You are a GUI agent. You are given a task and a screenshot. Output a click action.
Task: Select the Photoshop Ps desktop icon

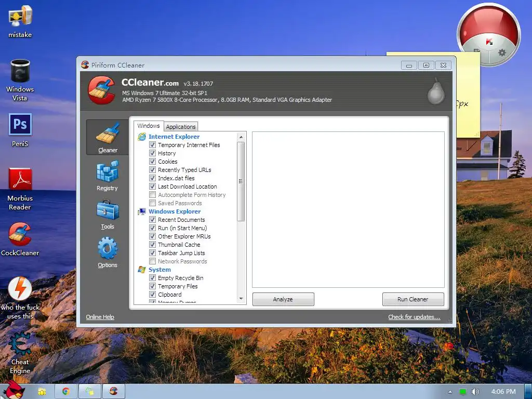(x=20, y=130)
